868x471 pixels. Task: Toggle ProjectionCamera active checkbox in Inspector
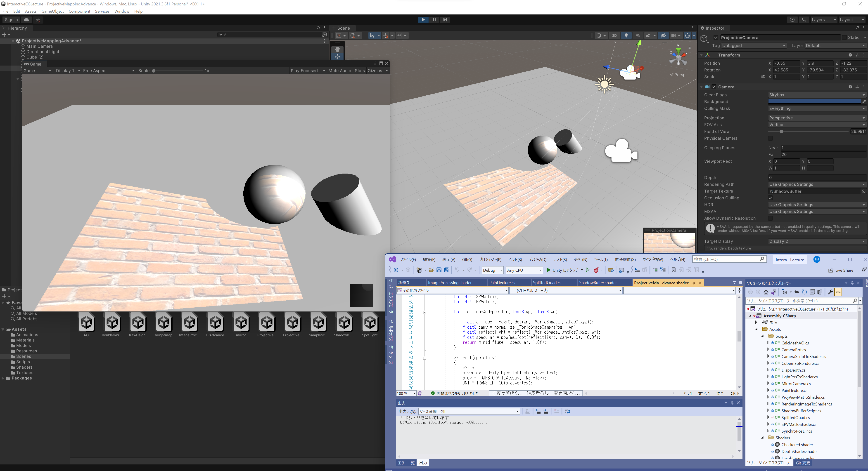716,37
